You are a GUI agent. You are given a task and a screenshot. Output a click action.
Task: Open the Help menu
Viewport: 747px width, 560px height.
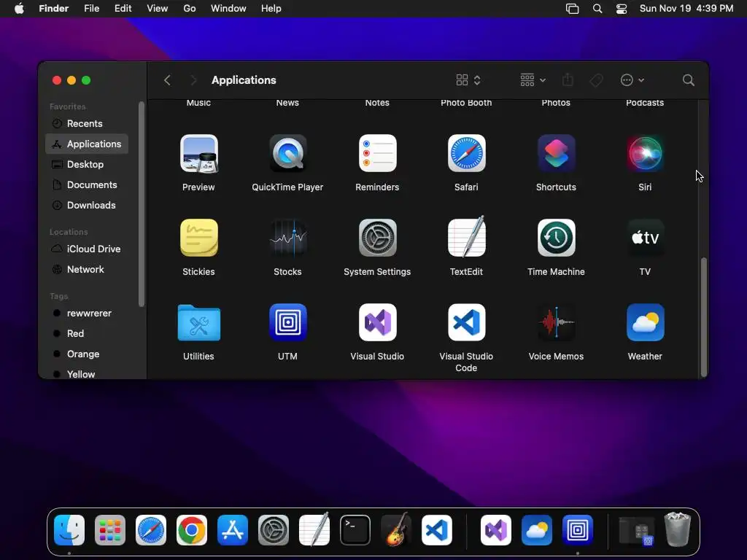point(271,9)
